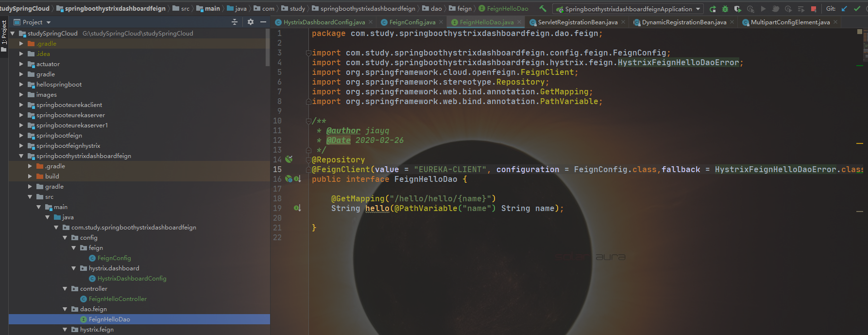Viewport: 868px width, 335px height.
Task: Run application with coverage shield icon
Action: pyautogui.click(x=738, y=9)
